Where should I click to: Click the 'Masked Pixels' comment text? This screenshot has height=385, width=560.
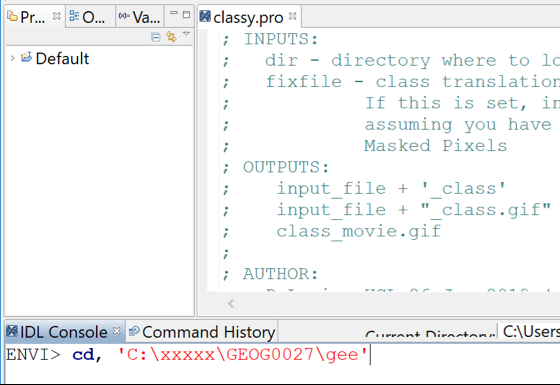(x=435, y=146)
